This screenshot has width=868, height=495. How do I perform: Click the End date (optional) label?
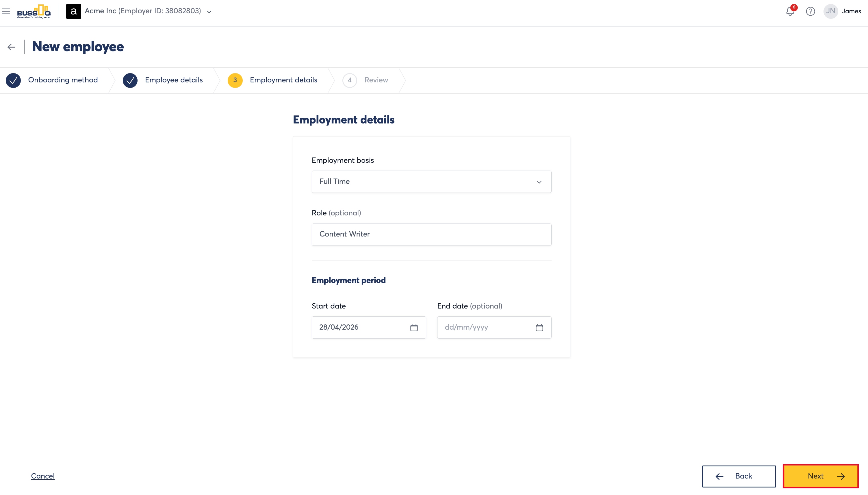(470, 306)
